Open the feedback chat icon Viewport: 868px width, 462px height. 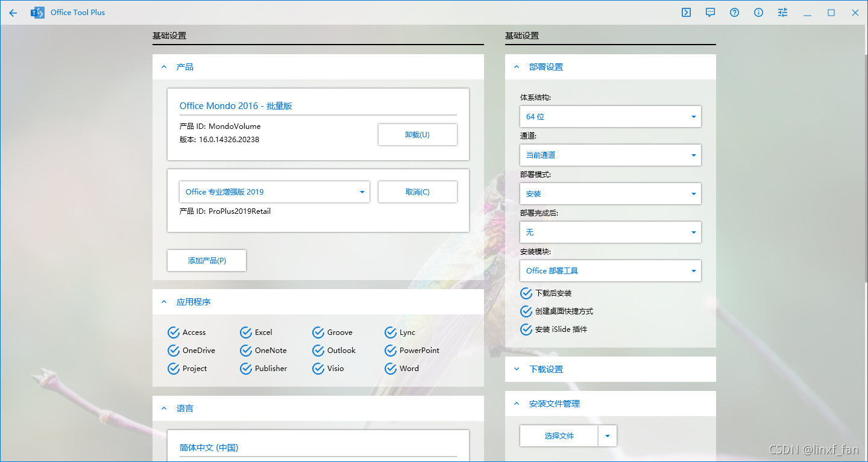710,12
